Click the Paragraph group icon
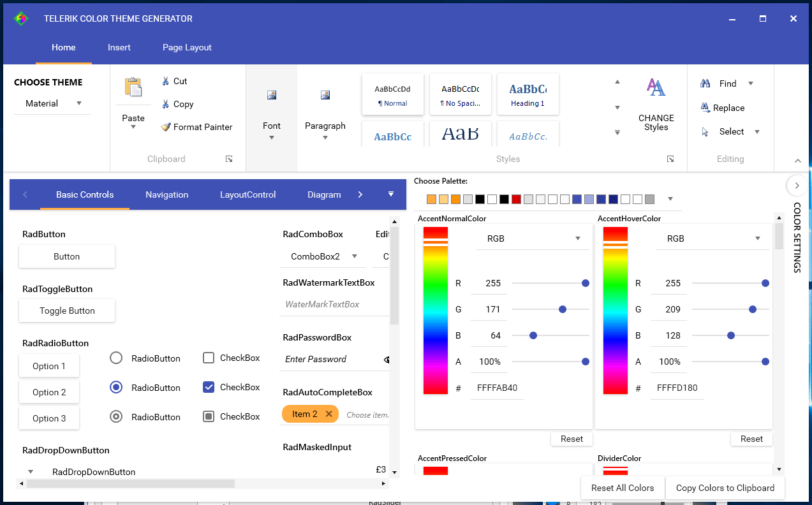The image size is (812, 505). [325, 95]
